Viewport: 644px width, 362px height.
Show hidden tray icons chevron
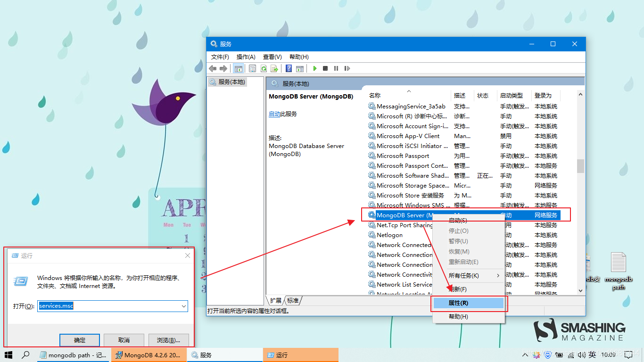(x=526, y=355)
